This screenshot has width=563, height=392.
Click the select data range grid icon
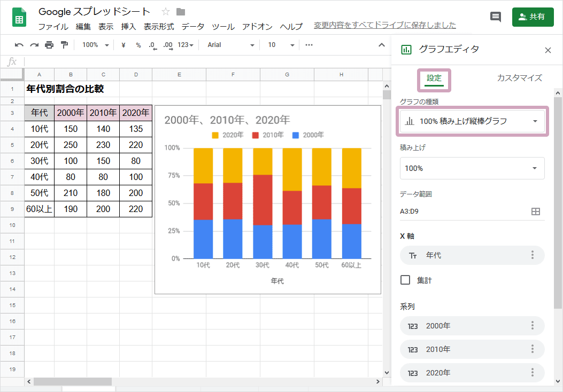pyautogui.click(x=535, y=211)
